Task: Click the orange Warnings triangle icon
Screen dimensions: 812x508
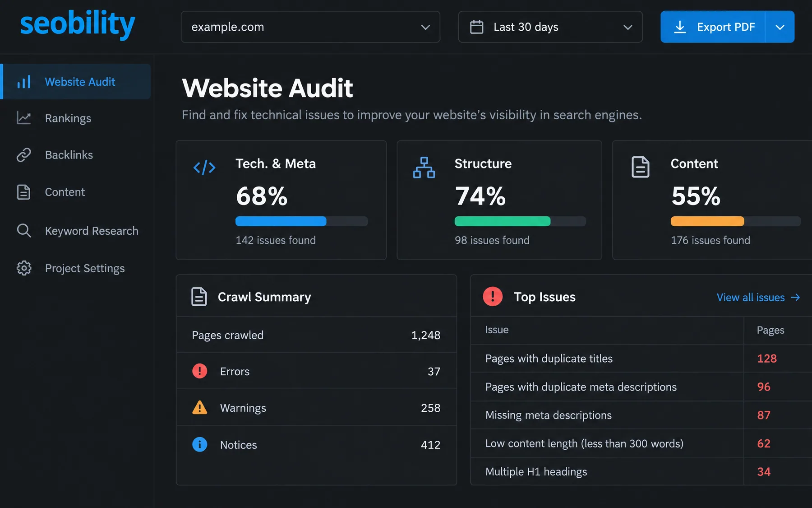Action: tap(200, 408)
